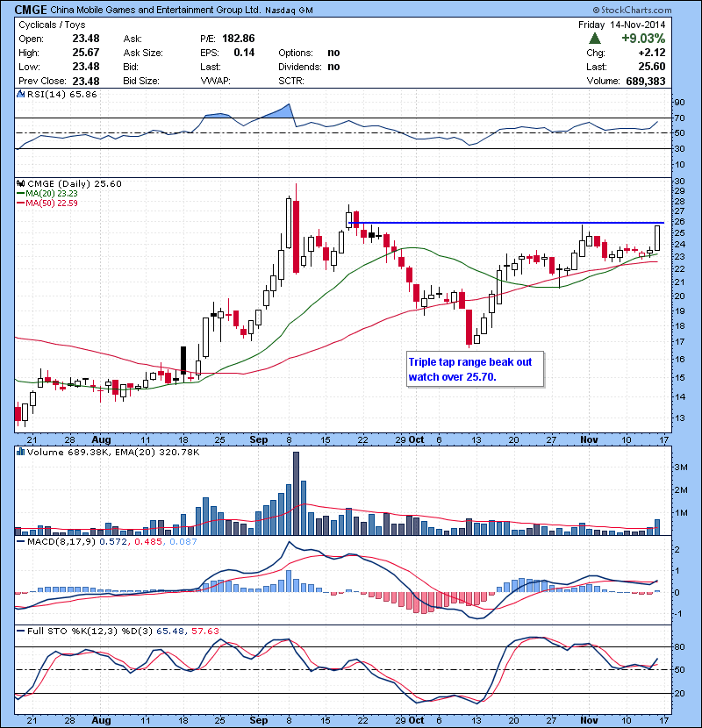This screenshot has width=702, height=728.
Task: Click the High value 25.67
Action: (x=86, y=53)
